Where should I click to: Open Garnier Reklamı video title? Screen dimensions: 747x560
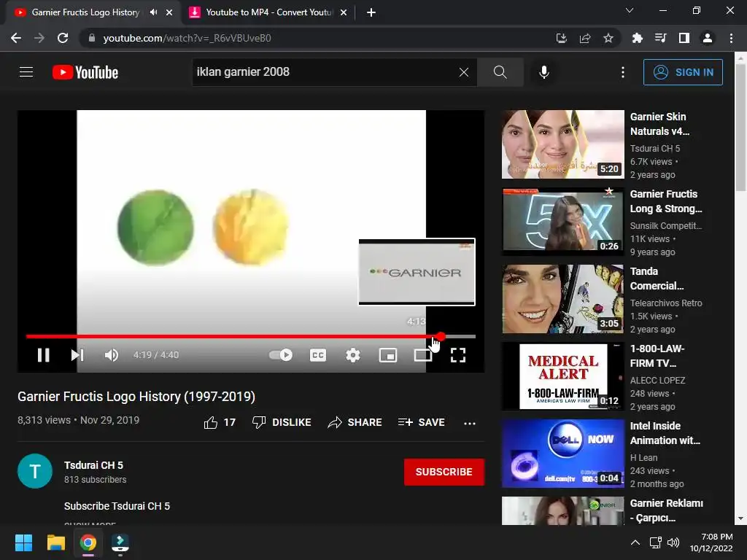(666, 510)
